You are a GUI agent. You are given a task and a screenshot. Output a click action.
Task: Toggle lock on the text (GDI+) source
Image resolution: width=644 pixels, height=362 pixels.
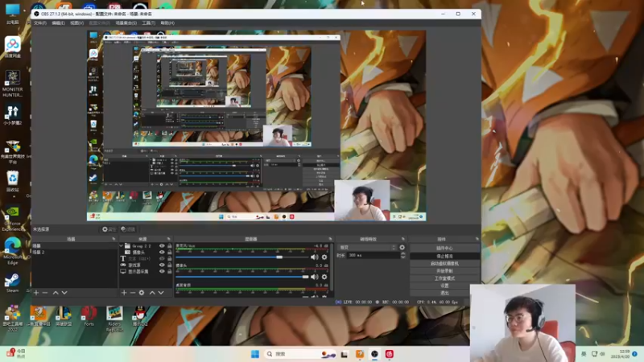coord(169,258)
